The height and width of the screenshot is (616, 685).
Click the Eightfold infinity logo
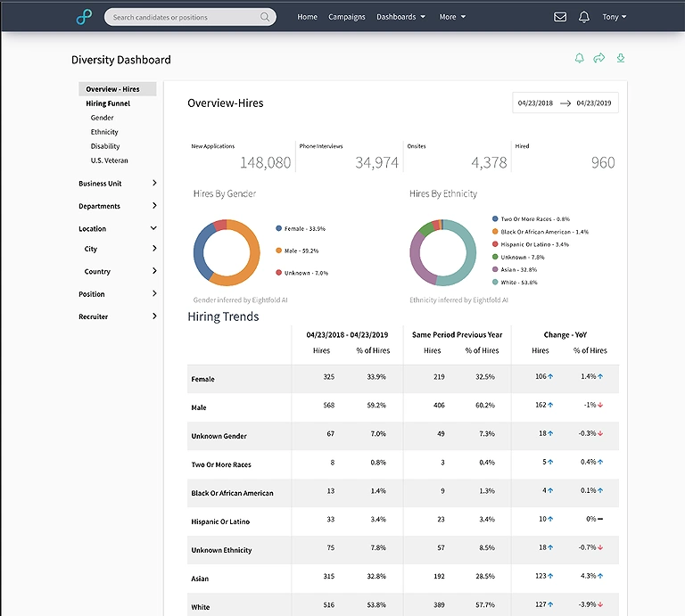point(84,17)
